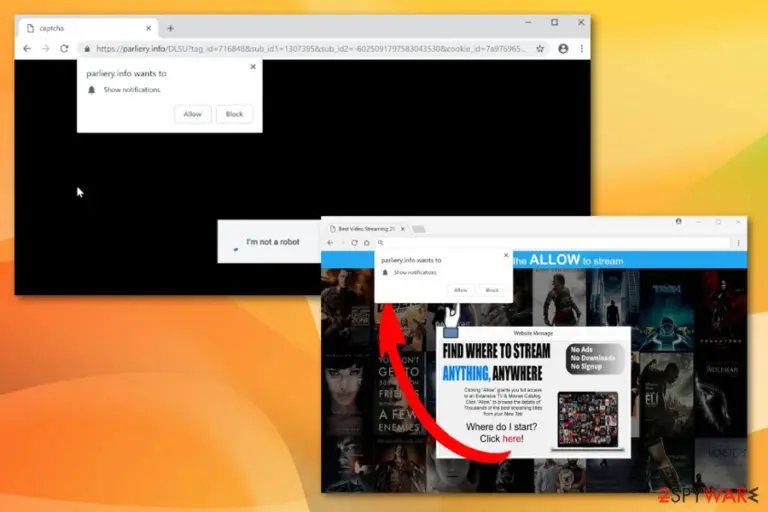Minimize the captcha browser window
Screen dimensions: 768x512
528,23
